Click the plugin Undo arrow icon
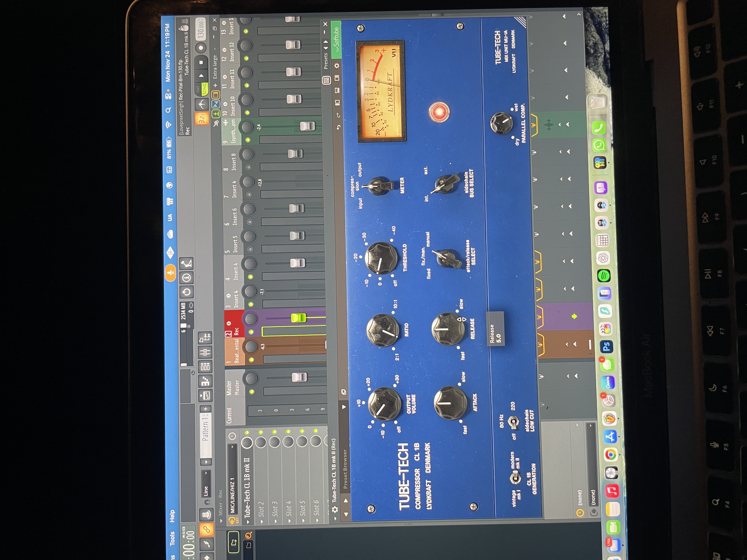 [338, 127]
